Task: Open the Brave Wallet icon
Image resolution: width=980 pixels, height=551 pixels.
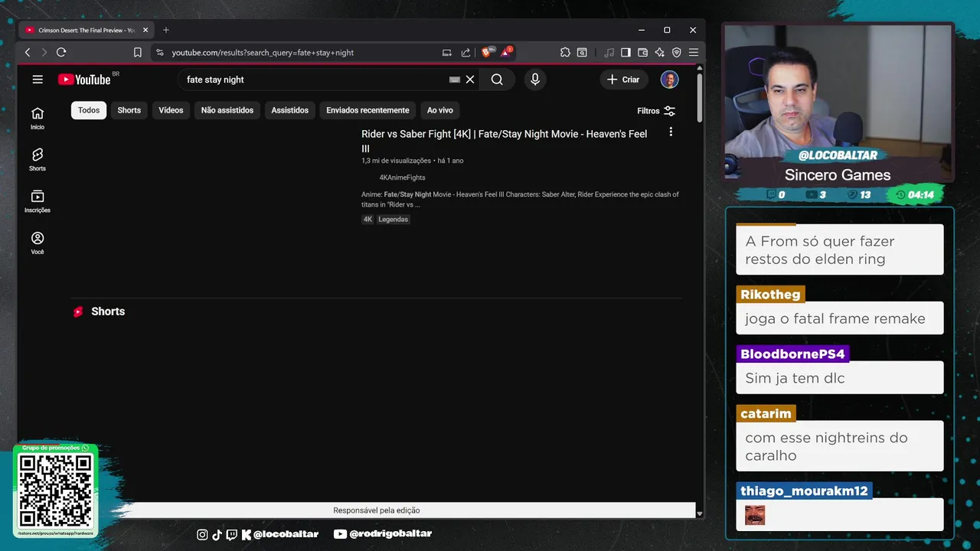Action: coord(642,52)
